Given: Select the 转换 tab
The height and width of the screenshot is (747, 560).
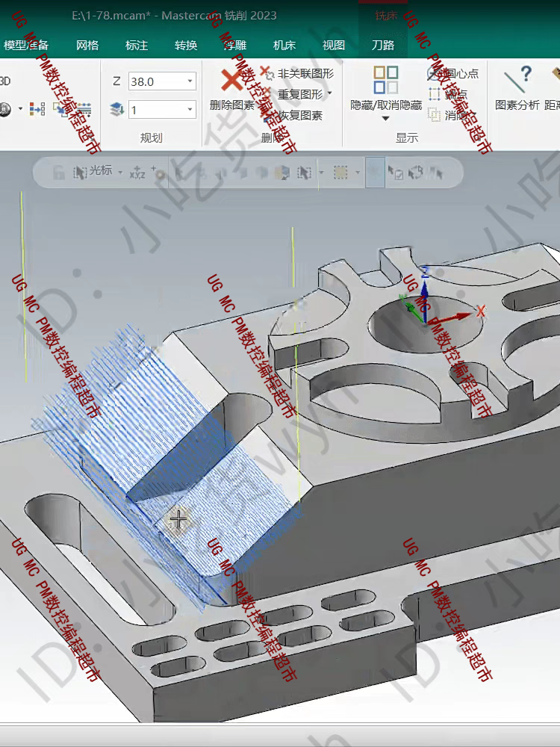Looking at the screenshot, I should point(186,46).
